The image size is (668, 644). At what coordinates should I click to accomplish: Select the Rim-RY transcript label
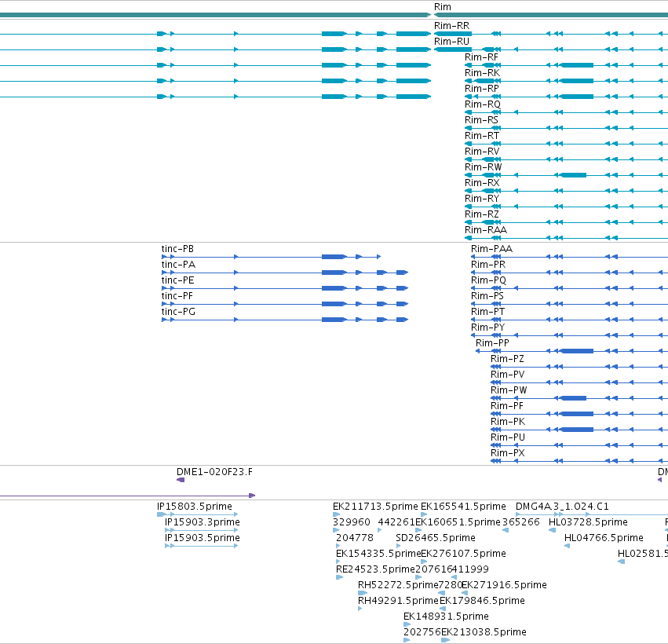click(481, 199)
